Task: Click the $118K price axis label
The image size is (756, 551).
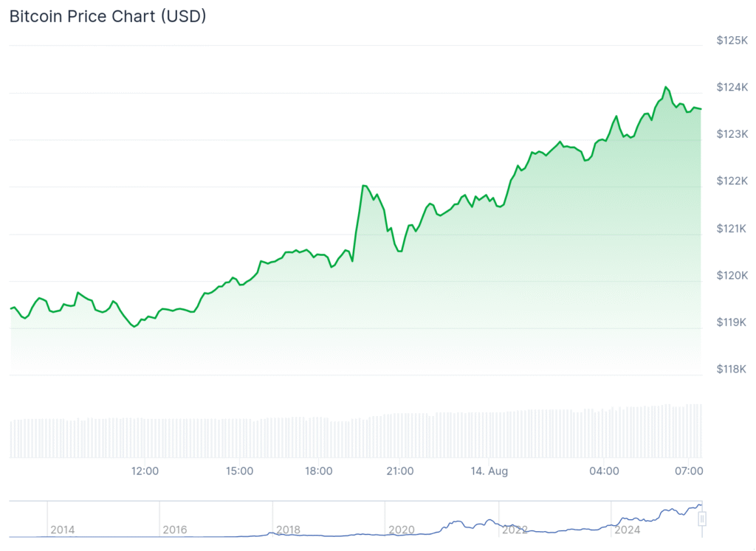Action: (732, 369)
